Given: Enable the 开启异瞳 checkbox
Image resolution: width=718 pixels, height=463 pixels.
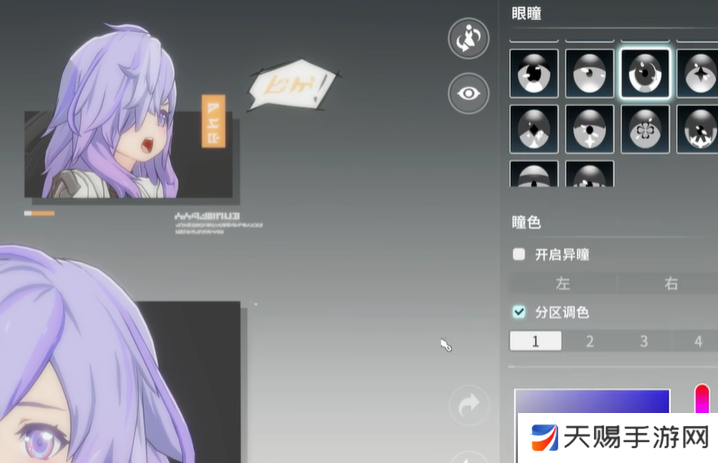Looking at the screenshot, I should click(519, 254).
